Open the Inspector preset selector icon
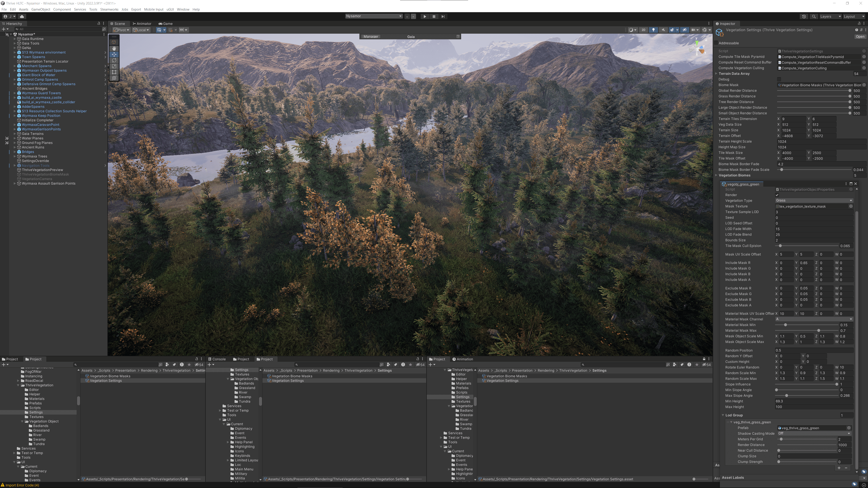 (861, 30)
